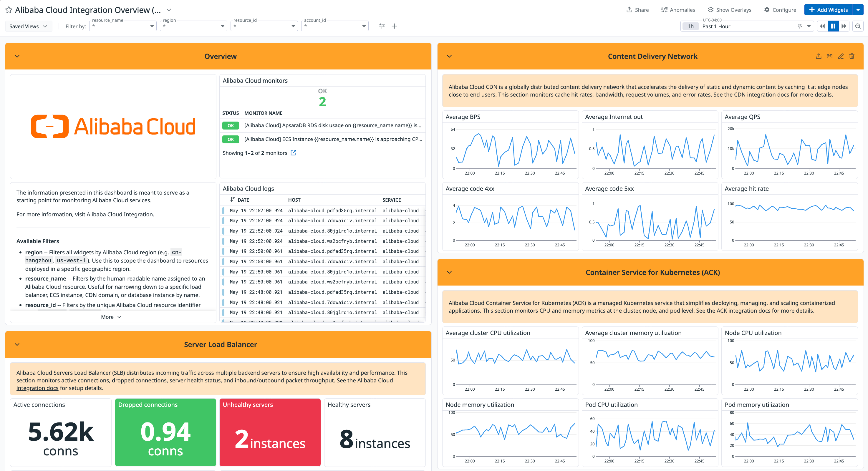The height and width of the screenshot is (471, 868).
Task: Open the 22:50:00.961 ws2ocfnyb log row
Action: [323, 282]
